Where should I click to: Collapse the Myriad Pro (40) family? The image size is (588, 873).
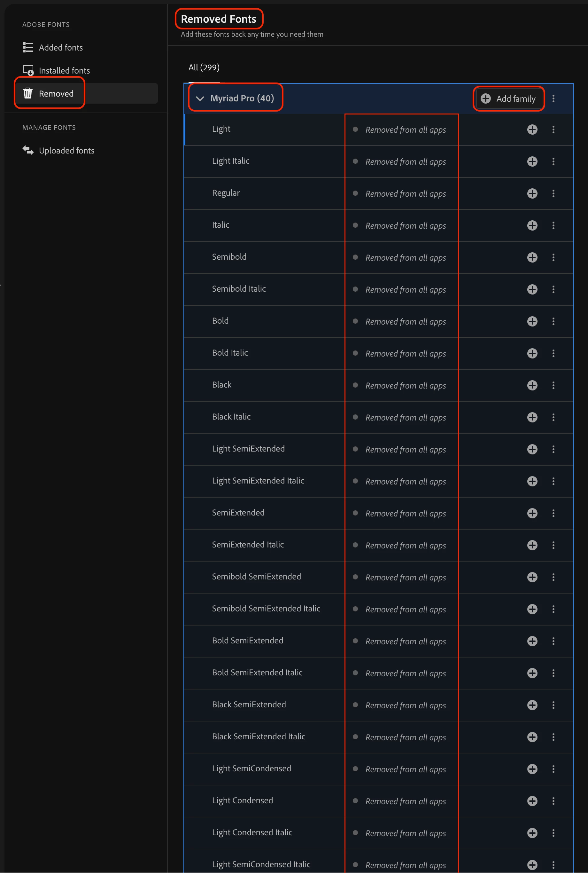click(x=200, y=99)
